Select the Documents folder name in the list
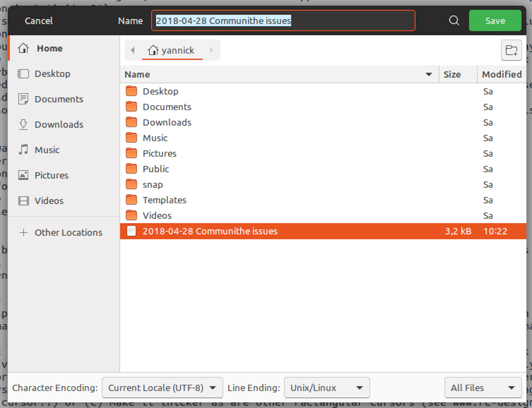532x408 pixels. pyautogui.click(x=167, y=107)
